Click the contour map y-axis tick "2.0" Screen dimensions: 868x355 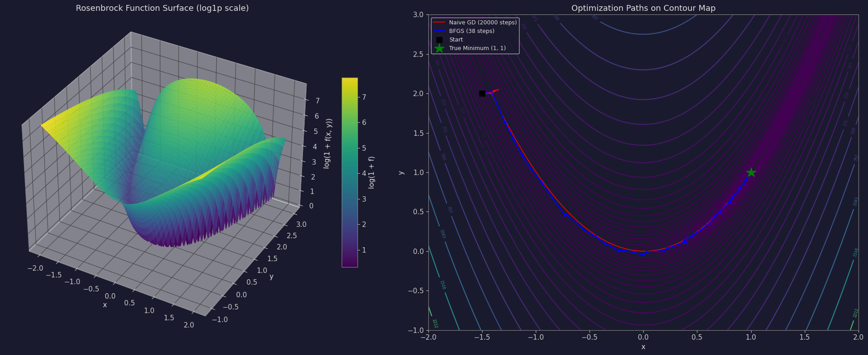(418, 94)
